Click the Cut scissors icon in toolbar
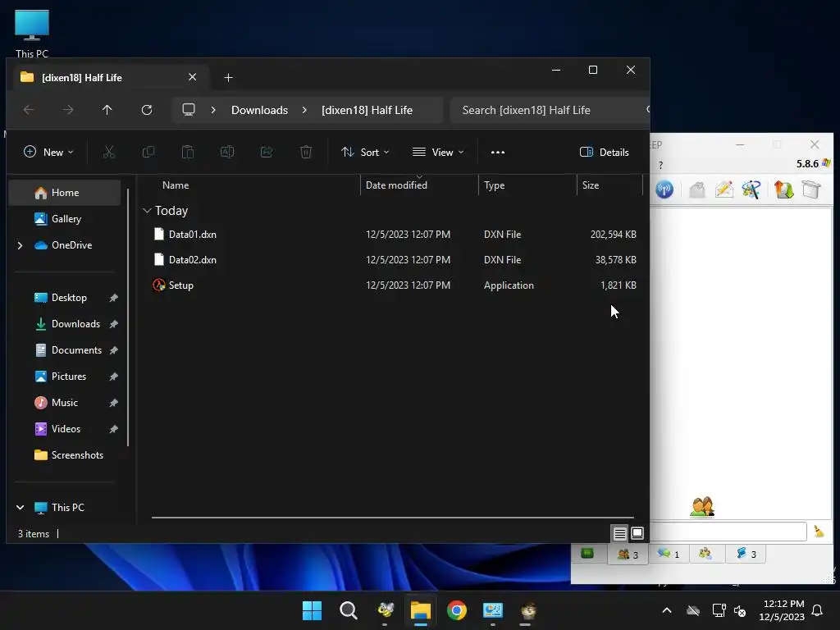Viewport: 840px width, 630px height. 109,152
